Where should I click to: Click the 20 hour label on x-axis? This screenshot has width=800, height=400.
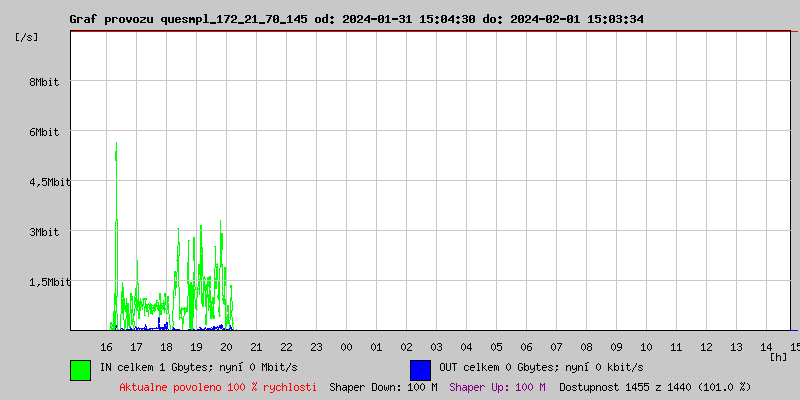tap(226, 347)
